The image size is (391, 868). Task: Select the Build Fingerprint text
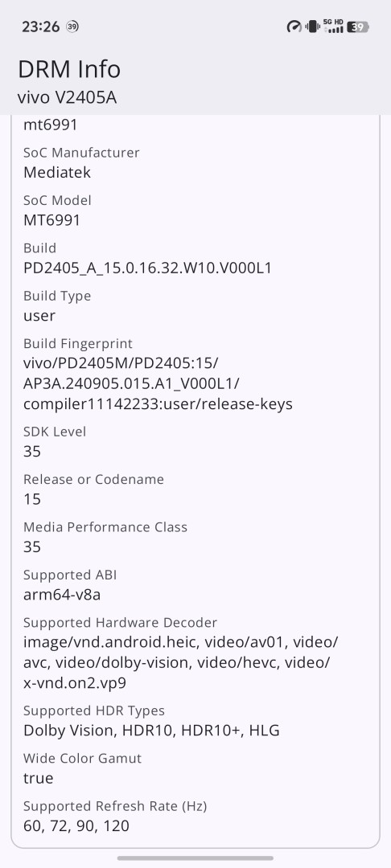[158, 384]
